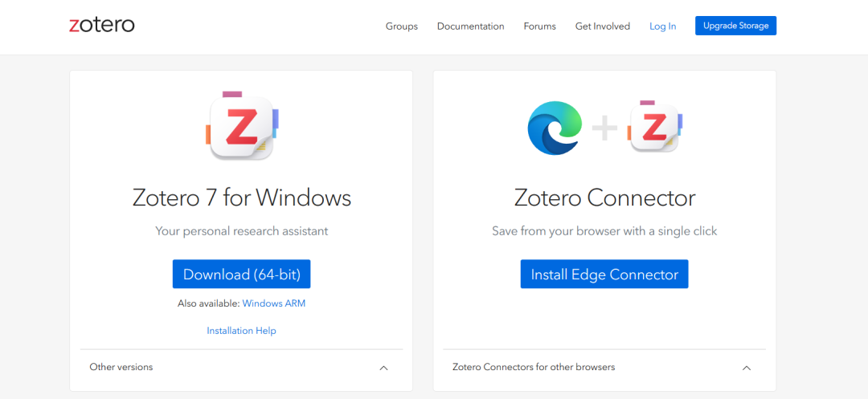Collapse the other browsers connectors chevron

(746, 368)
